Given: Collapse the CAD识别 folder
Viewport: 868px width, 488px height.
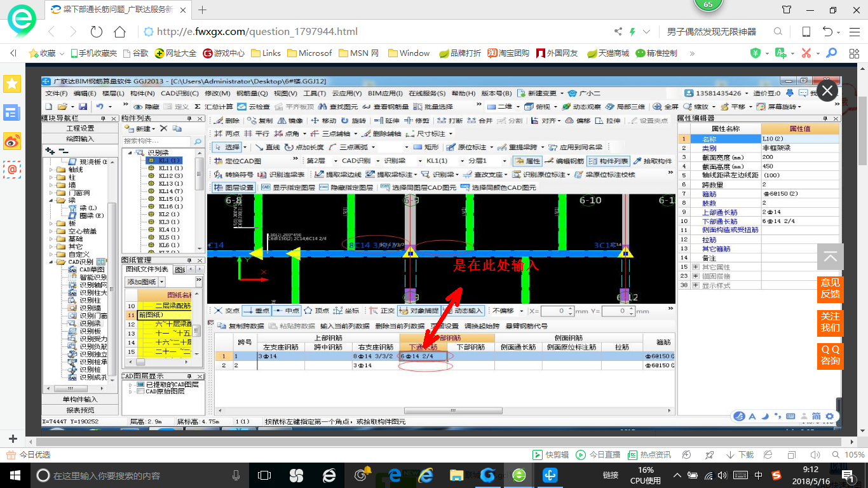Looking at the screenshot, I should click(52, 262).
